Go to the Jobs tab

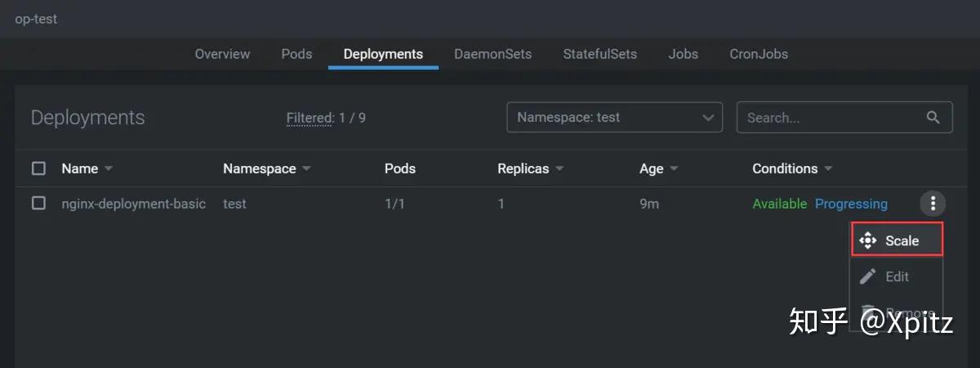pyautogui.click(x=683, y=54)
